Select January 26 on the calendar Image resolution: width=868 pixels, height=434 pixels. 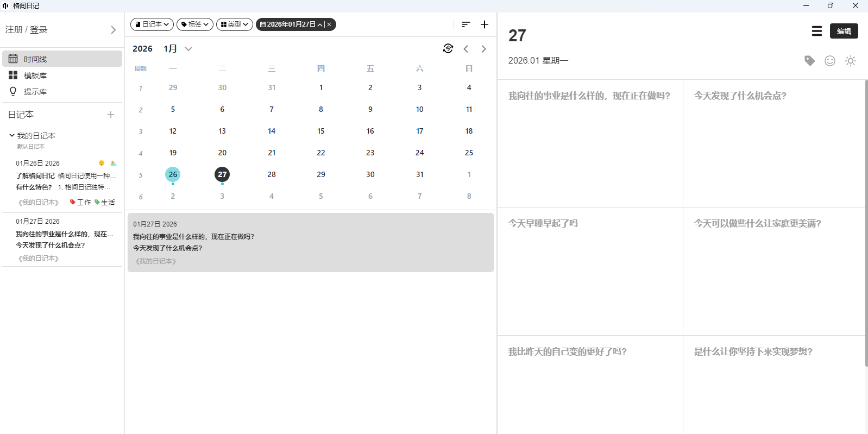point(173,174)
